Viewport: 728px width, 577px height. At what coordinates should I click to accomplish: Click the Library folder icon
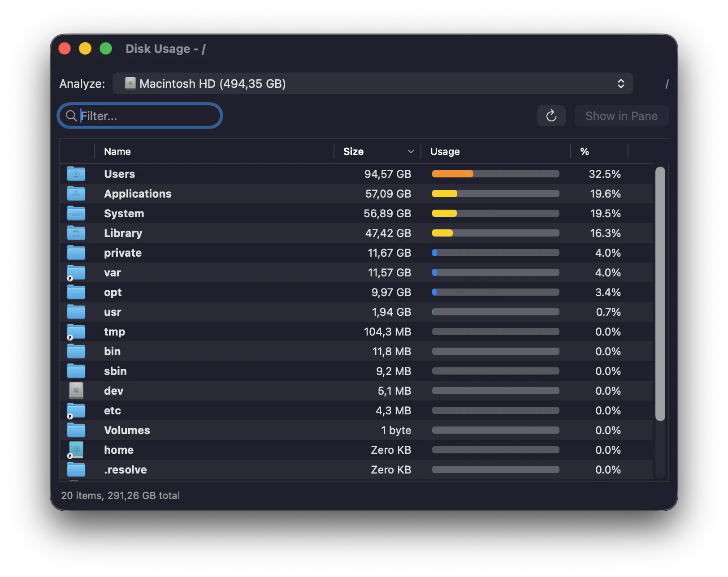(x=76, y=233)
